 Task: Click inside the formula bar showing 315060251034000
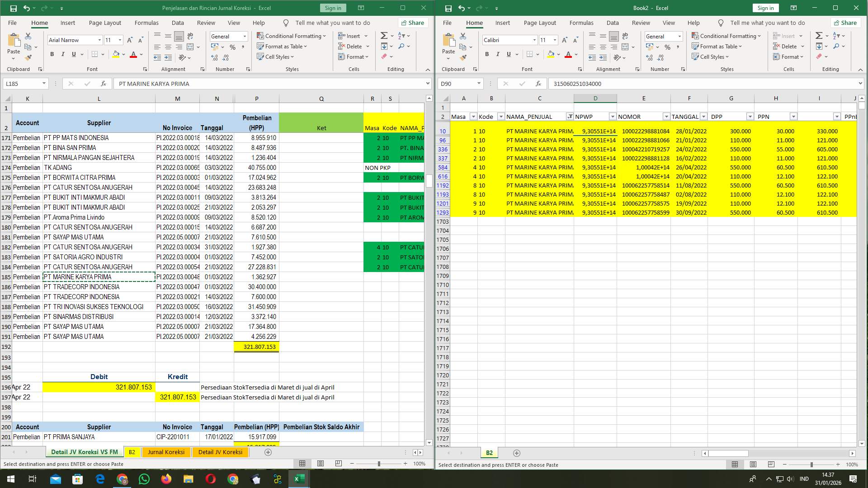[x=633, y=84]
